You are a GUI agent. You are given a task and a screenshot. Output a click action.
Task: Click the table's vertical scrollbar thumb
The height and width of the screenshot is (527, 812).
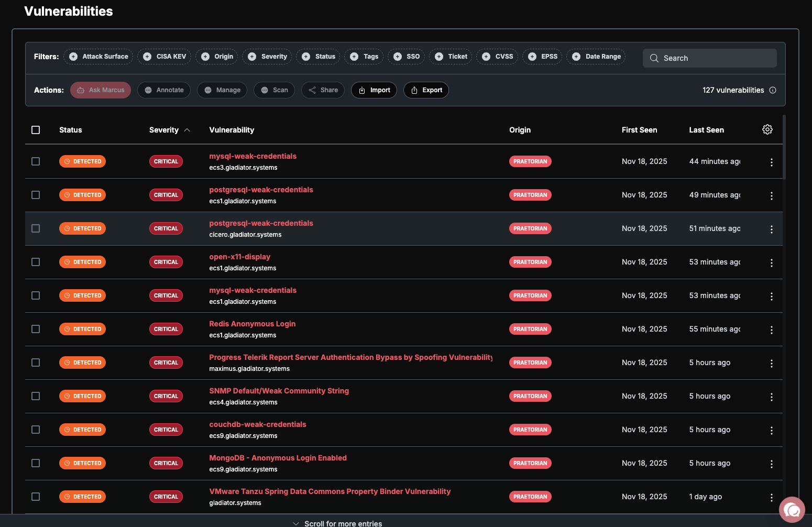coord(784,147)
